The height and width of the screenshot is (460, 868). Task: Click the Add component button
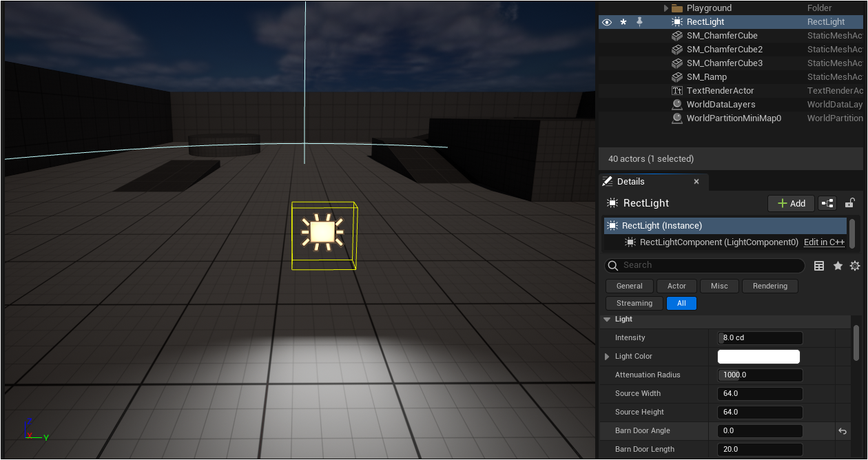791,203
